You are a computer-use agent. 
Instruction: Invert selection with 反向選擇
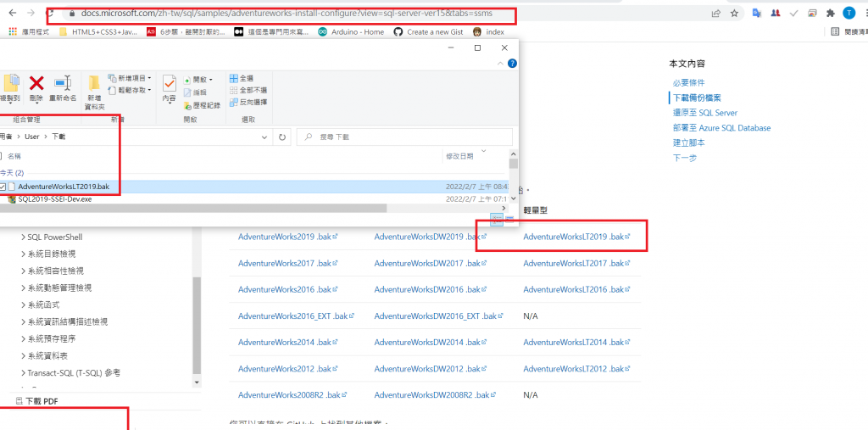[x=248, y=102]
